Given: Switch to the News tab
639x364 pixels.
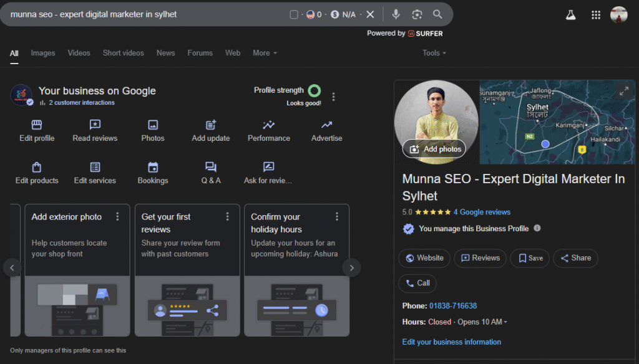Looking at the screenshot, I should tap(165, 53).
